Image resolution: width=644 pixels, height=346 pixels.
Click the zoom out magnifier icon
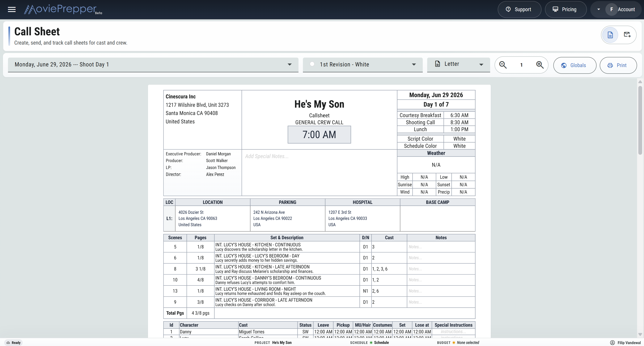pos(503,65)
